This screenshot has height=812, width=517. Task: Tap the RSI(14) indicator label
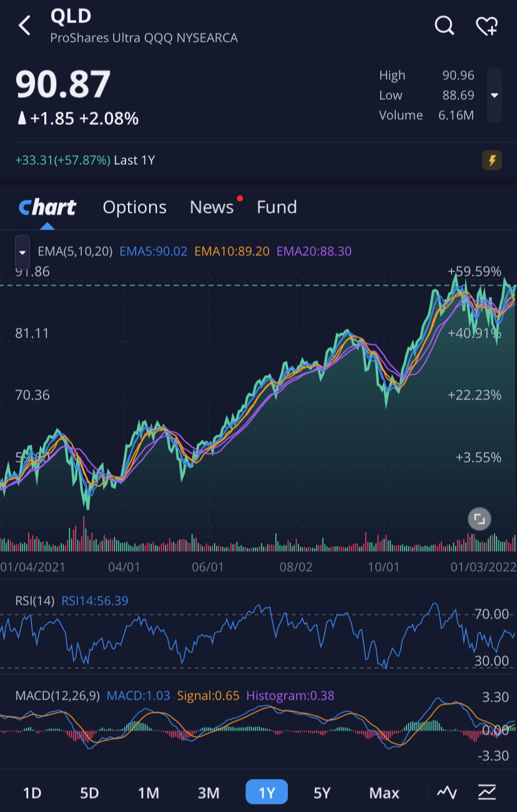click(x=35, y=601)
